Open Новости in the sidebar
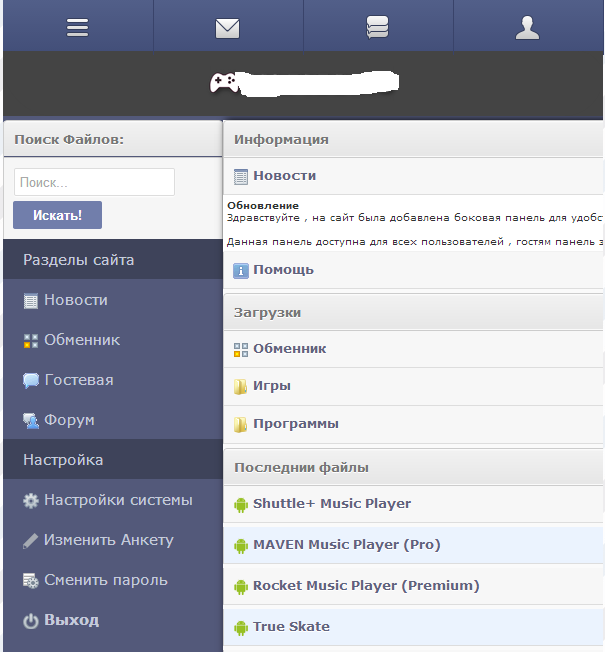 75,300
